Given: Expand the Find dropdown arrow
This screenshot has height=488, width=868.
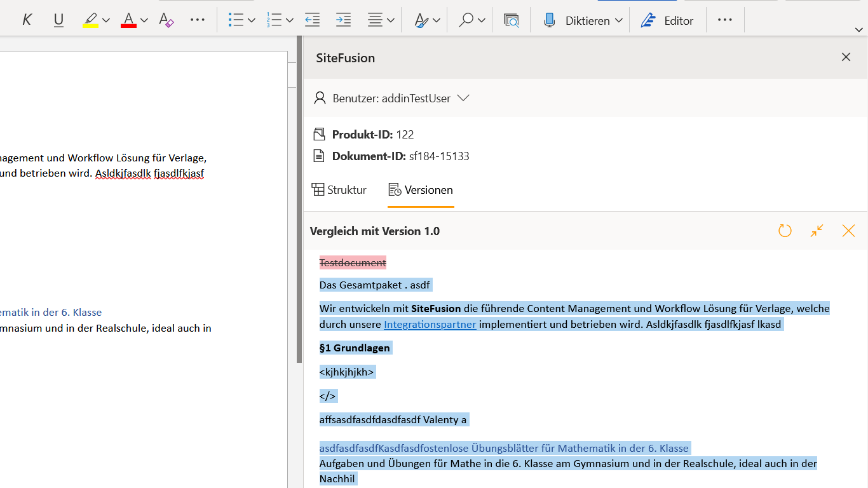Looking at the screenshot, I should 482,20.
